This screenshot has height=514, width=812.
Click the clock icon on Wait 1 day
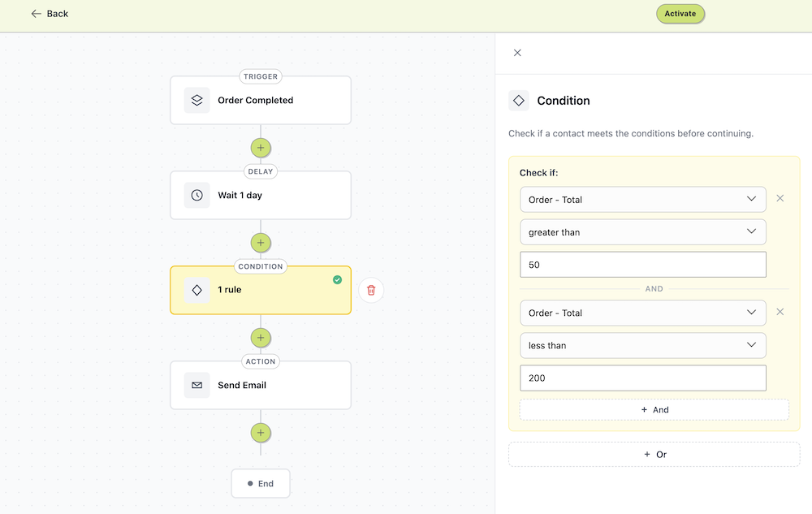pyautogui.click(x=197, y=195)
